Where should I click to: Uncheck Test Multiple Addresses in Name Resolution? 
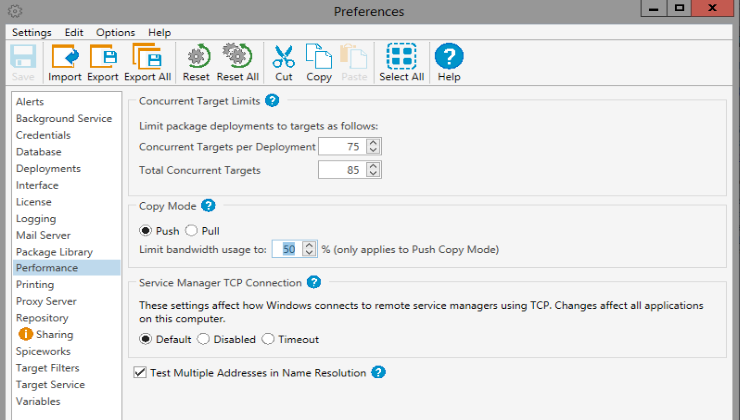[139, 372]
